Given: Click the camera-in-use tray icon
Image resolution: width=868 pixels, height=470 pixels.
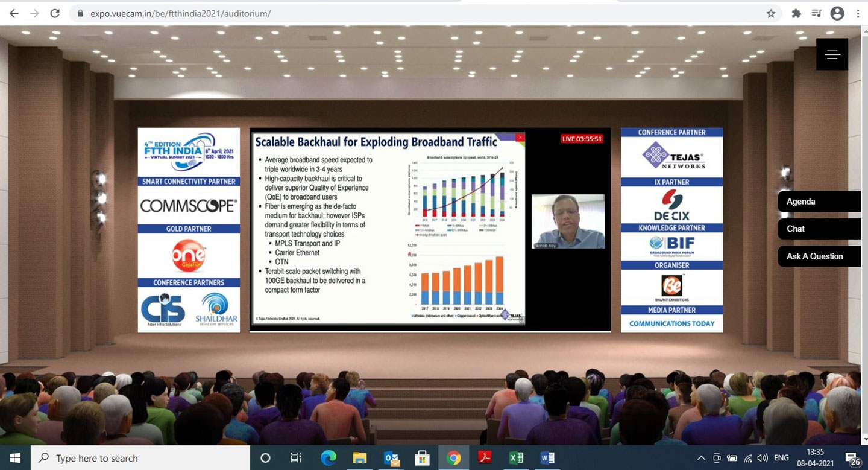Looking at the screenshot, I should 717,458.
